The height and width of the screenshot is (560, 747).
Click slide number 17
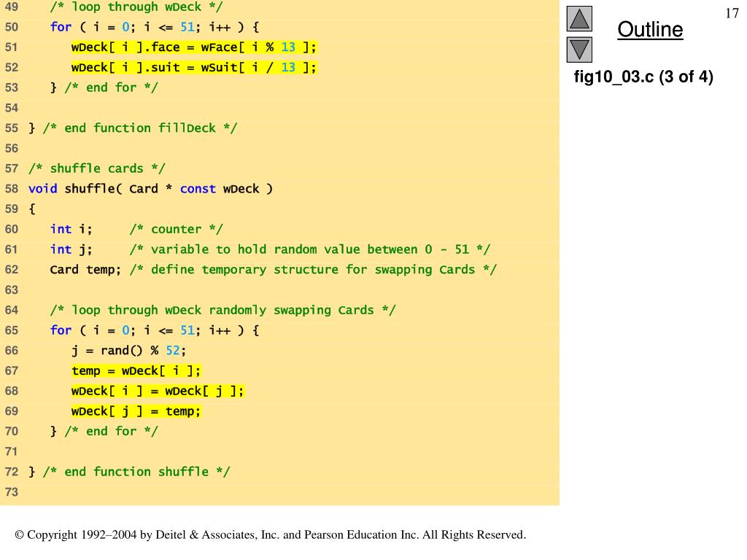click(732, 13)
